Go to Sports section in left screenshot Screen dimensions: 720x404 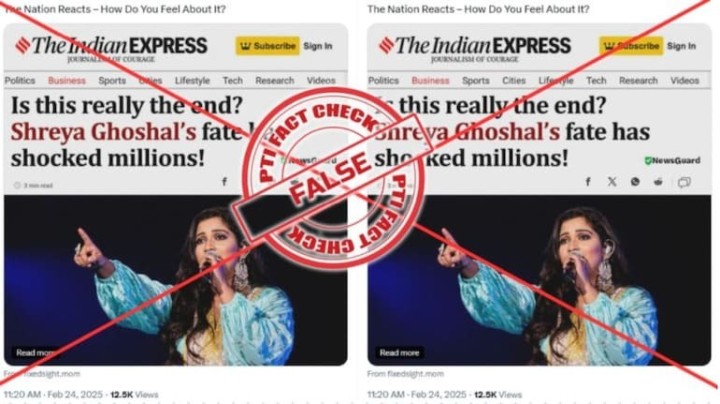click(112, 80)
